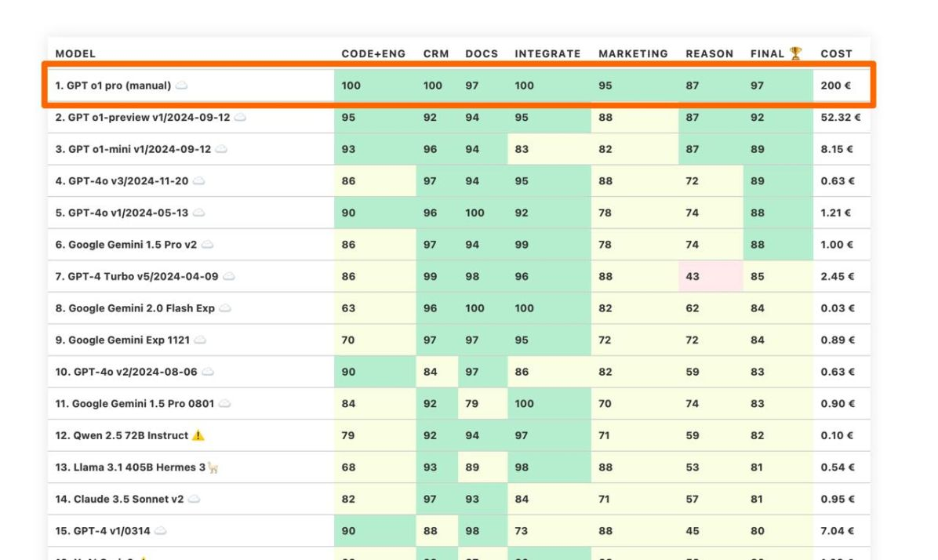Click the cloud icon beside GPT o1-preview v1/2024-09-12
938x560 pixels.
tap(240, 118)
